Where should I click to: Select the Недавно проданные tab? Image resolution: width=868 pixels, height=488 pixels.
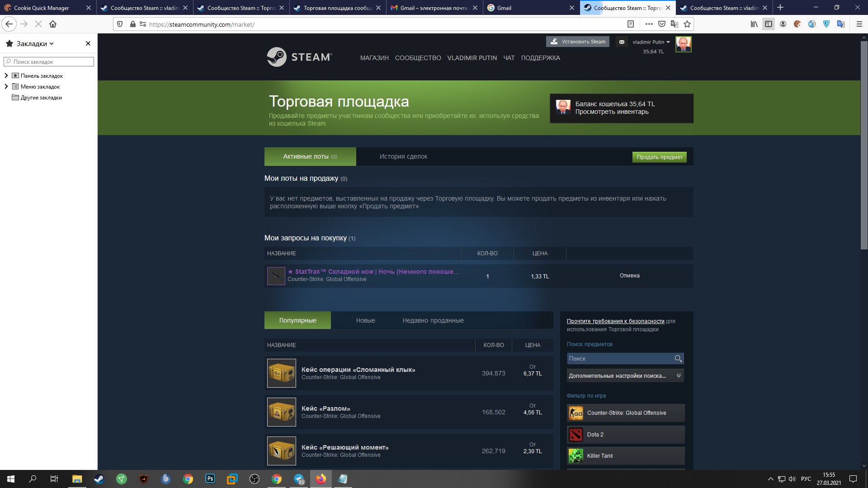click(433, 321)
